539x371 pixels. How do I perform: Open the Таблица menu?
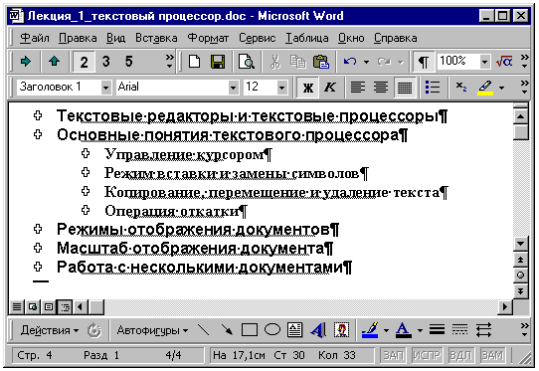pos(307,38)
